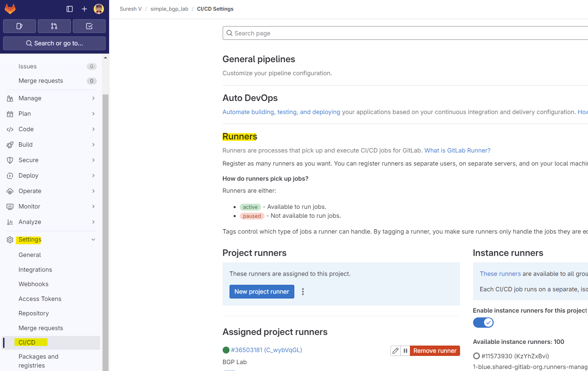
Task: Collapse the Settings section
Action: point(93,239)
